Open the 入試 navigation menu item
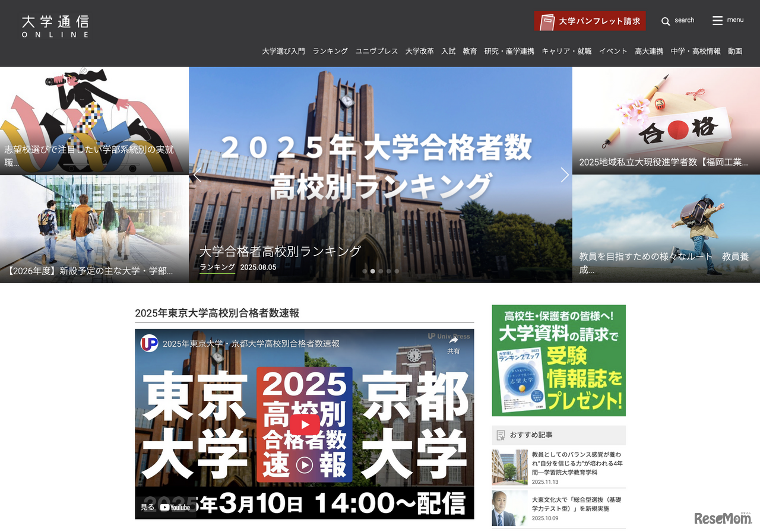This screenshot has width=760, height=532. [x=448, y=51]
